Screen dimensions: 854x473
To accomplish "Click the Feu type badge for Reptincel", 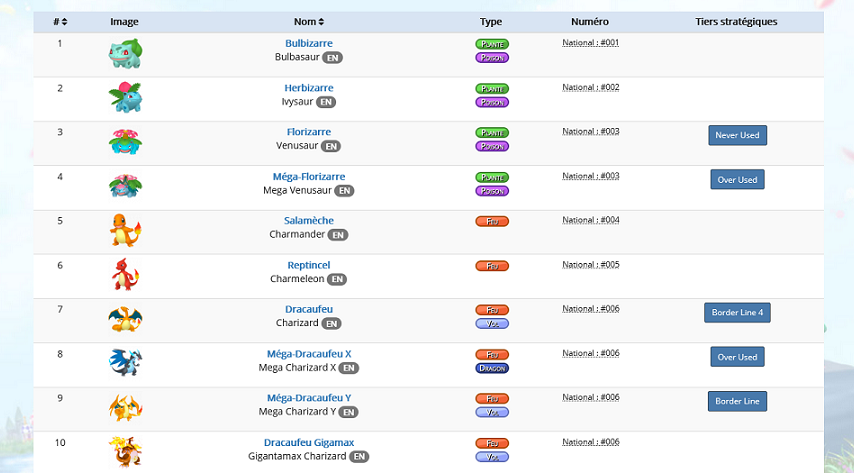I will pos(492,266).
